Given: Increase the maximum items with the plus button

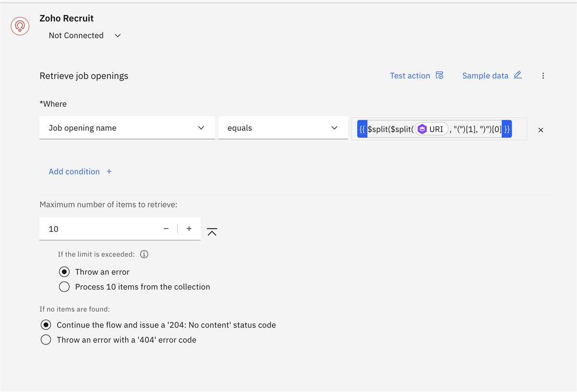Looking at the screenshot, I should pyautogui.click(x=189, y=229).
